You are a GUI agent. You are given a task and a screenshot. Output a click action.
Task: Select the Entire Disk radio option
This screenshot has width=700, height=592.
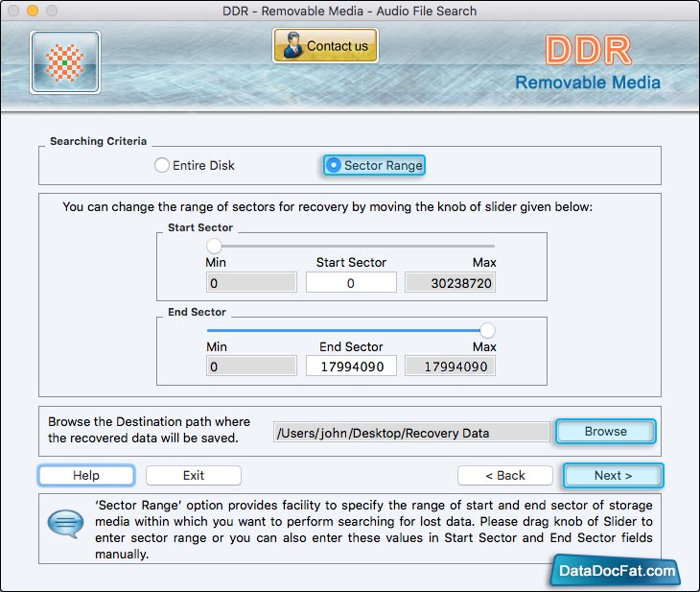tap(195, 165)
